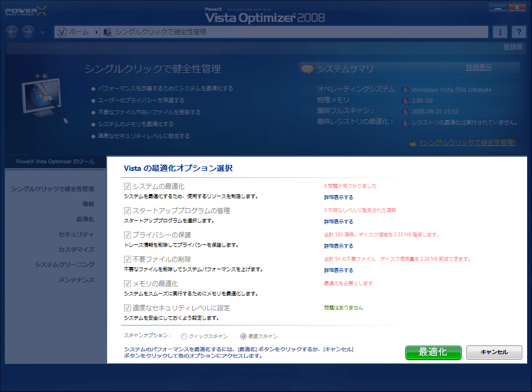This screenshot has width=532, height=392.
Task: Click the monitor with wand illustration
Action: (44, 98)
